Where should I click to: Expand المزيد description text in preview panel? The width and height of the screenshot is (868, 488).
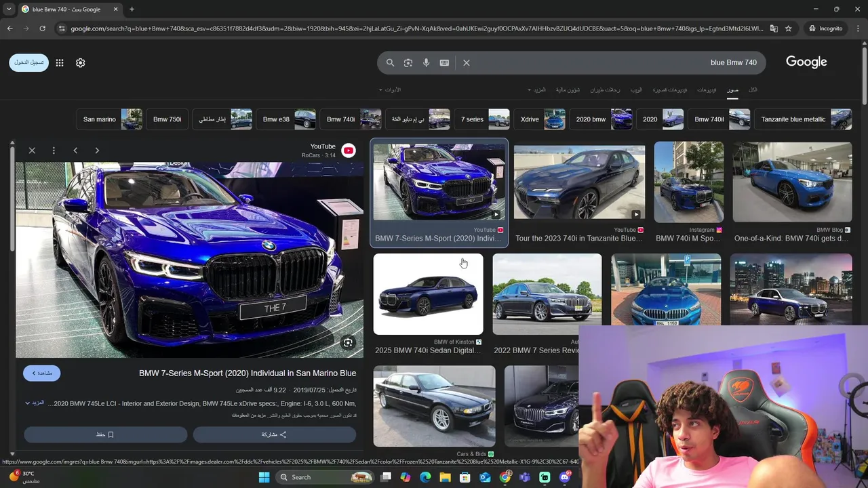[x=35, y=403]
